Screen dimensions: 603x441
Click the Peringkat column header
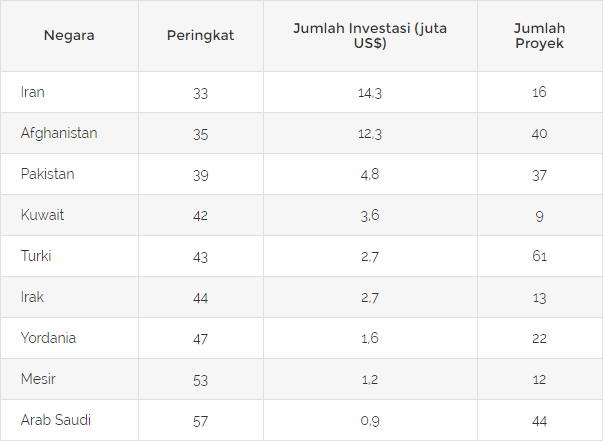coord(200,36)
